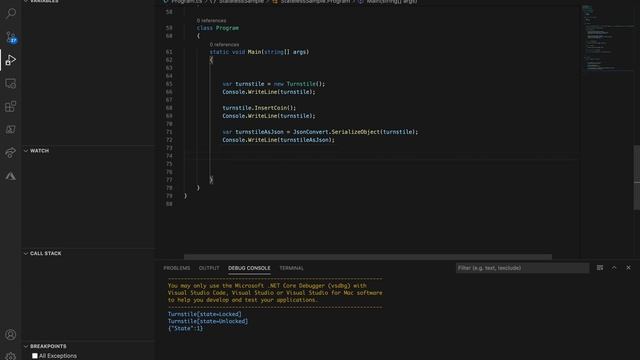Open the Azure view in activity bar
The width and height of the screenshot is (640, 360).
pyautogui.click(x=11, y=176)
